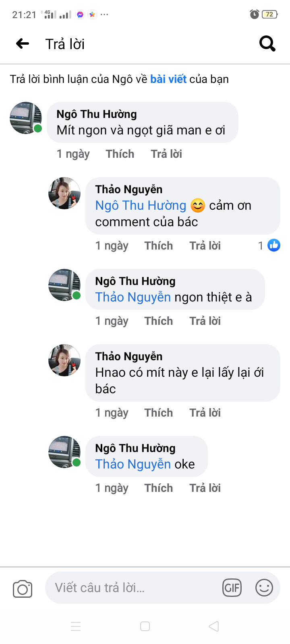The height and width of the screenshot is (644, 290).
Task: Like the "Hnao có mít này" comment
Action: [x=159, y=413]
